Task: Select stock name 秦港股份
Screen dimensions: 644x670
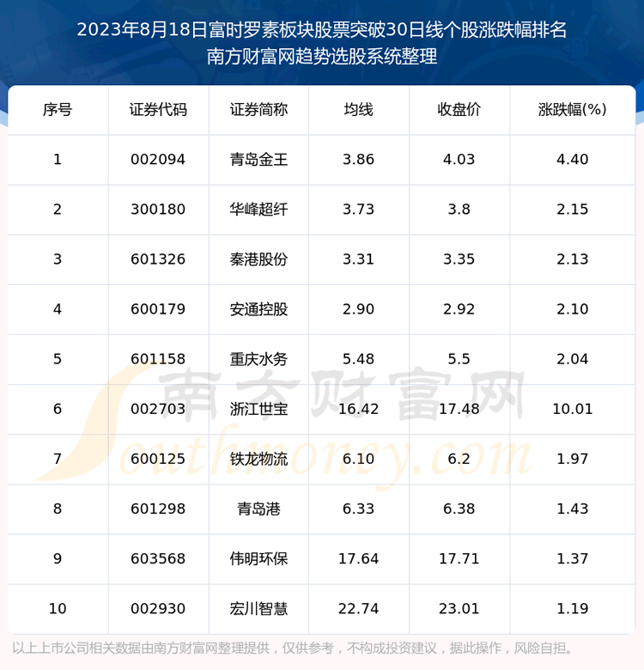Action: pos(258,259)
